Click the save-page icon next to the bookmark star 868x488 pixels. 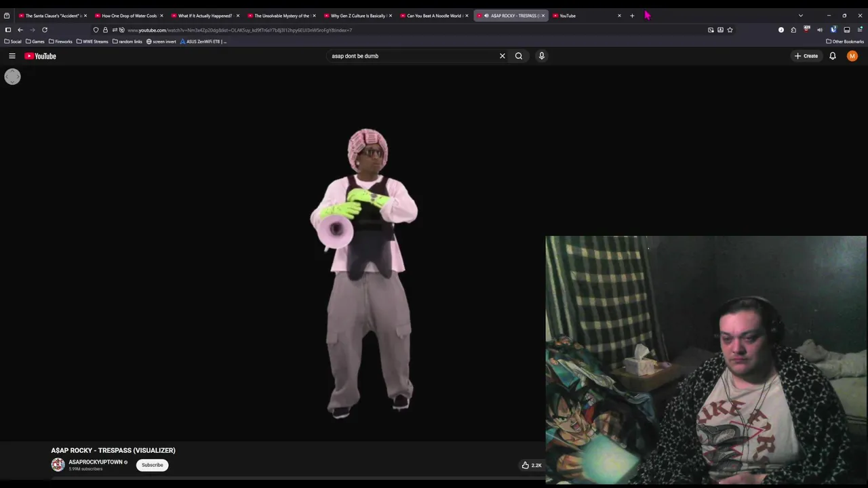(720, 30)
